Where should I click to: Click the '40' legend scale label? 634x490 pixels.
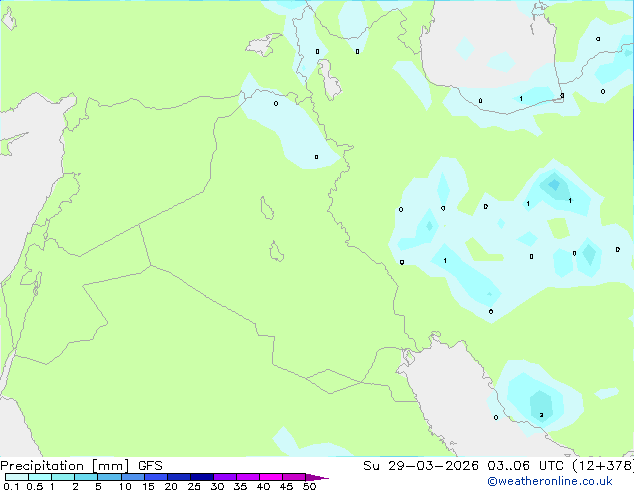[263, 486]
